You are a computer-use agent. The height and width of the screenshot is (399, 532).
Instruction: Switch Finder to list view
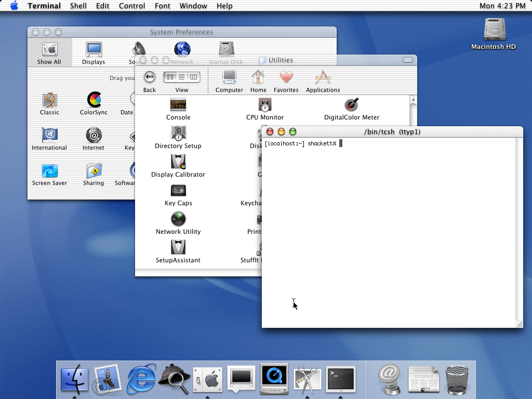[x=182, y=77]
